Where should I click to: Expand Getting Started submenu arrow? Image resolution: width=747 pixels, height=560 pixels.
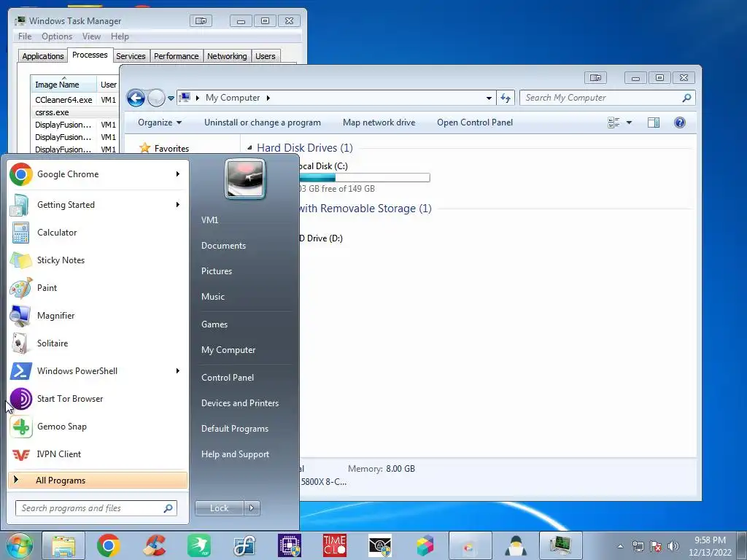178,205
